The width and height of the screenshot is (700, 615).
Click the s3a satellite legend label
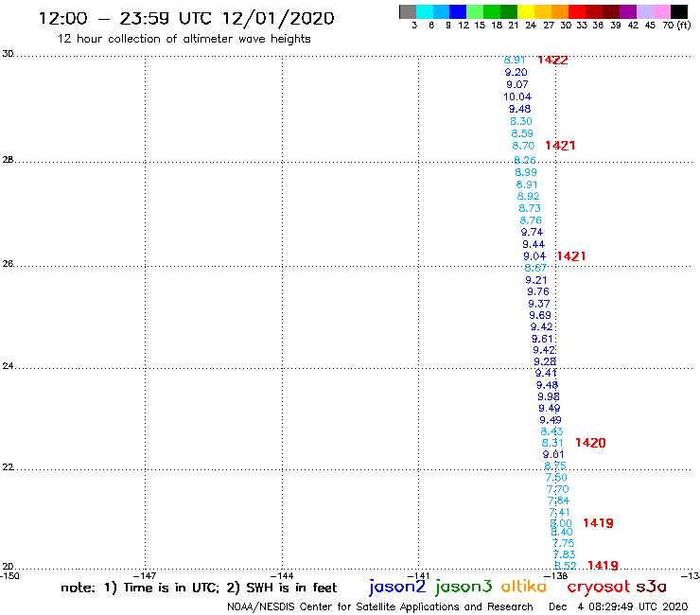pos(651,587)
